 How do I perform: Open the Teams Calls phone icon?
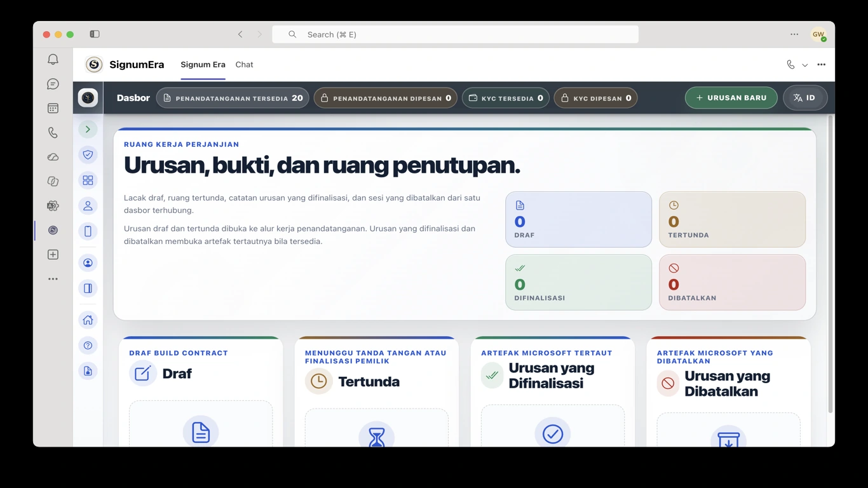point(53,133)
